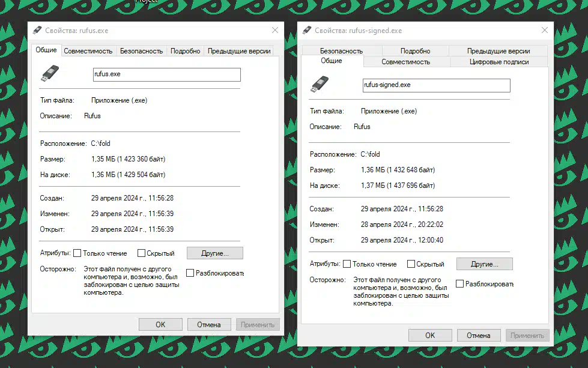Click opened date '11:56:39' in rufus.exe window
The height and width of the screenshot is (368, 588).
tap(161, 229)
